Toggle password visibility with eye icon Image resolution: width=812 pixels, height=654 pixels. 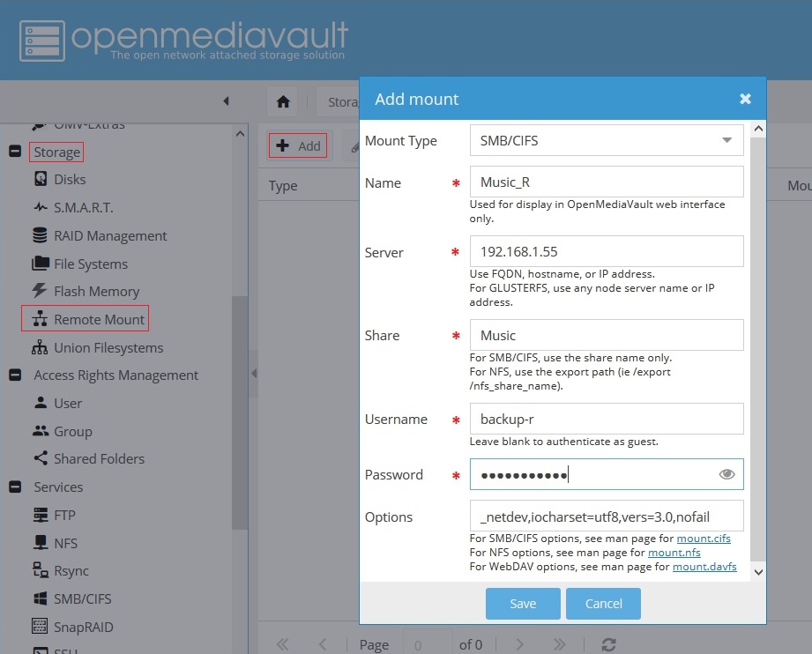pos(726,474)
